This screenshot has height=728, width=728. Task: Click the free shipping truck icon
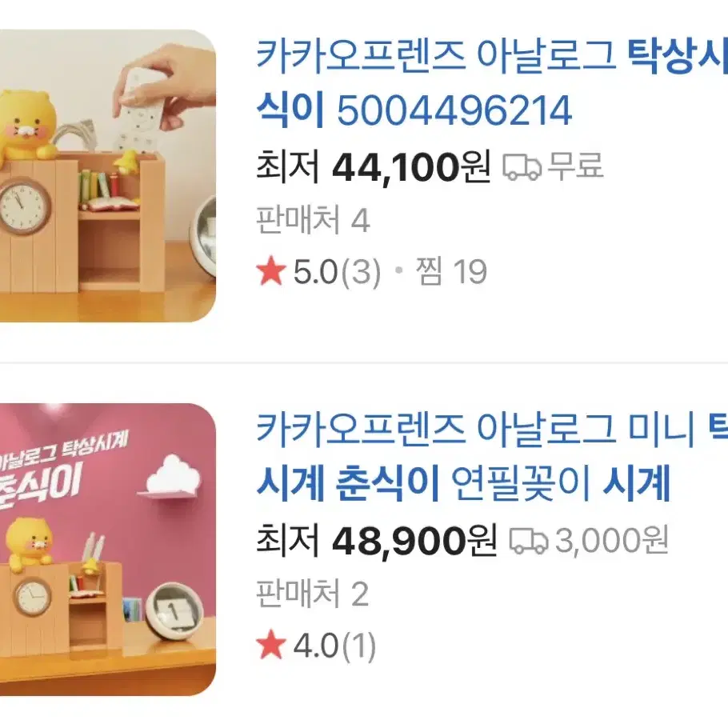(x=522, y=167)
